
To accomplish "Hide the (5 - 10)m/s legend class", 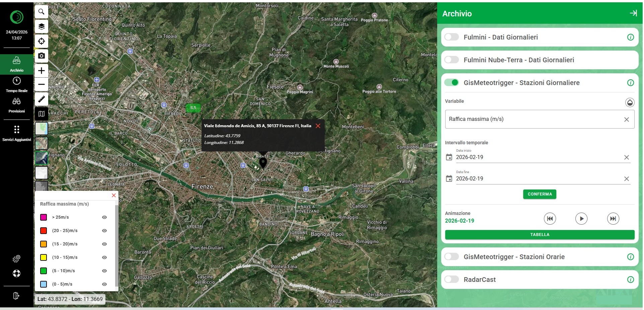I will [104, 271].
